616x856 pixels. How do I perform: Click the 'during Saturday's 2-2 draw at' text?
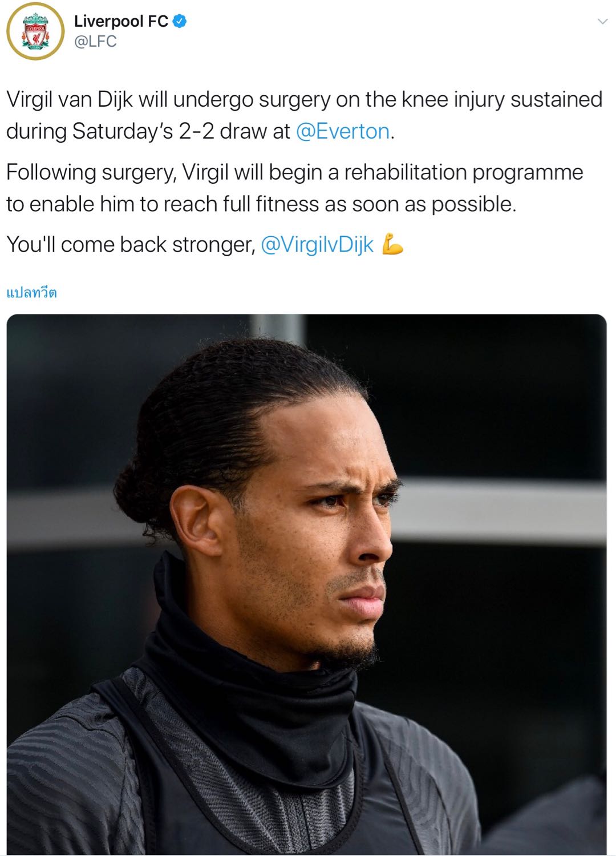pyautogui.click(x=148, y=131)
